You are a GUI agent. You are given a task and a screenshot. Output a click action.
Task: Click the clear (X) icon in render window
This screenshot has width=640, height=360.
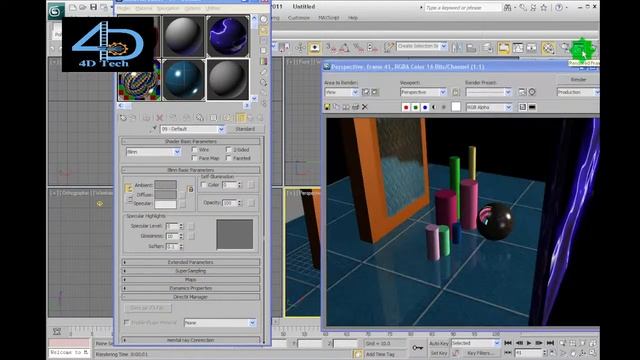pyautogui.click(x=365, y=107)
